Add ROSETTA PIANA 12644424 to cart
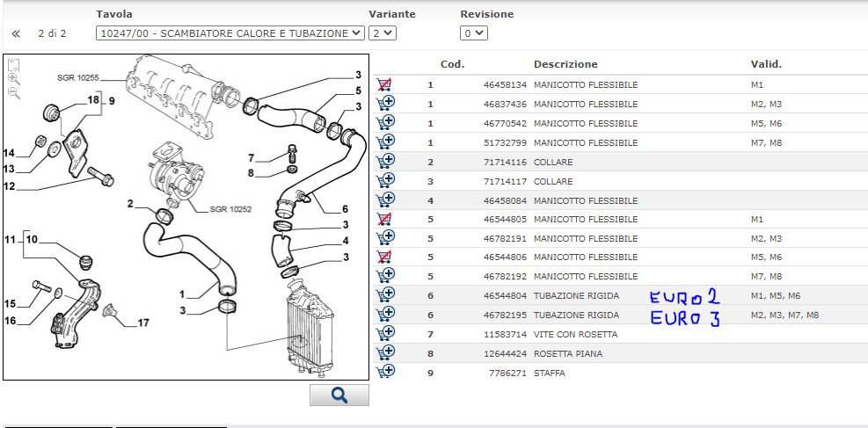The width and height of the screenshot is (868, 428). 384,353
